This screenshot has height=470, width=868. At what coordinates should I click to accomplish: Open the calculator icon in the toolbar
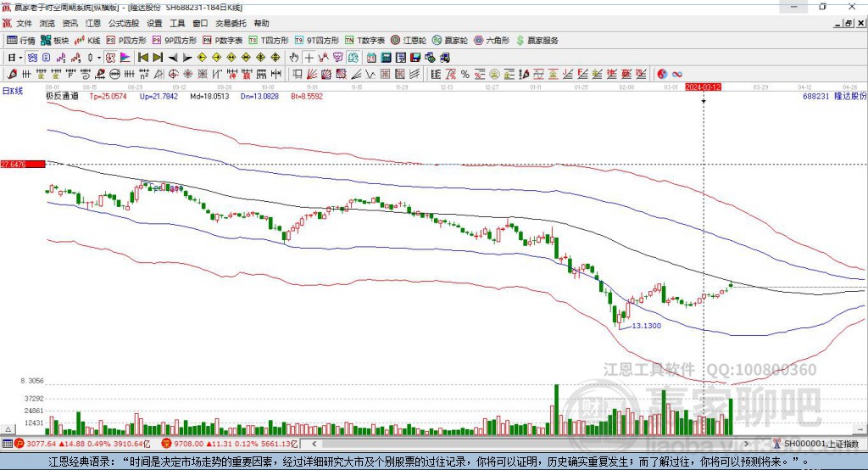386,58
